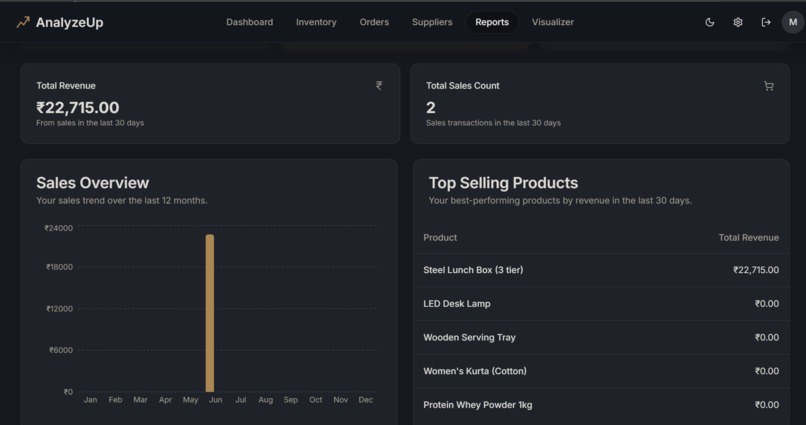Select the Reports tab
806x425 pixels.
click(492, 22)
